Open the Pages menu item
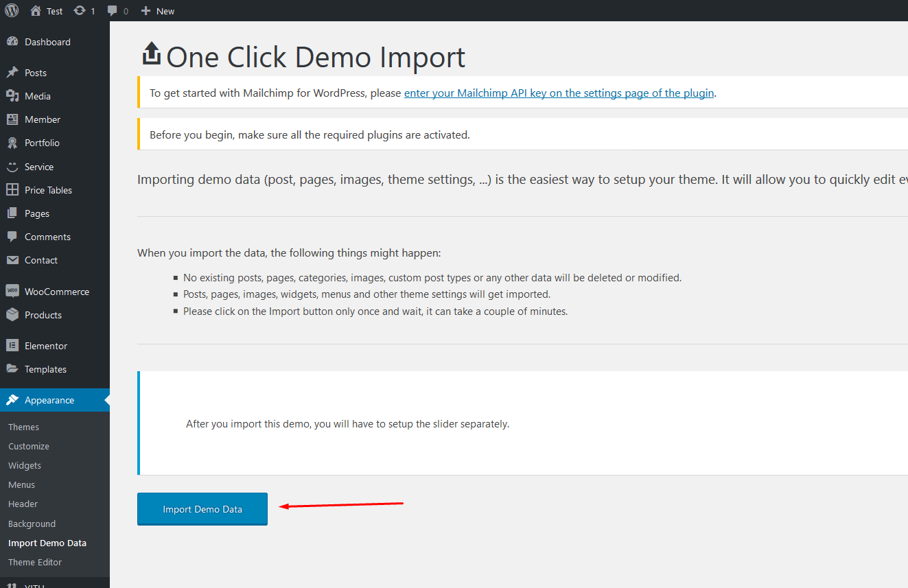Screen dimensions: 908x588 (37, 213)
